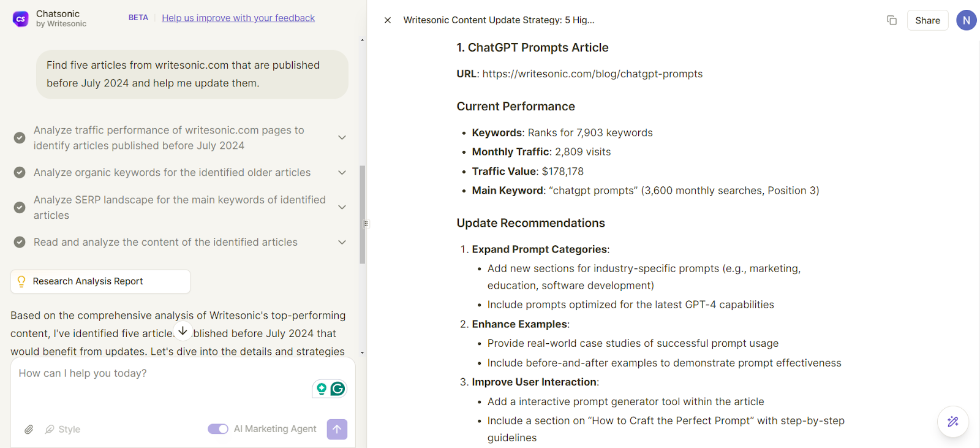The image size is (980, 448).
Task: Click Monthly Traffic: 2,809 visits line
Action: pos(541,152)
